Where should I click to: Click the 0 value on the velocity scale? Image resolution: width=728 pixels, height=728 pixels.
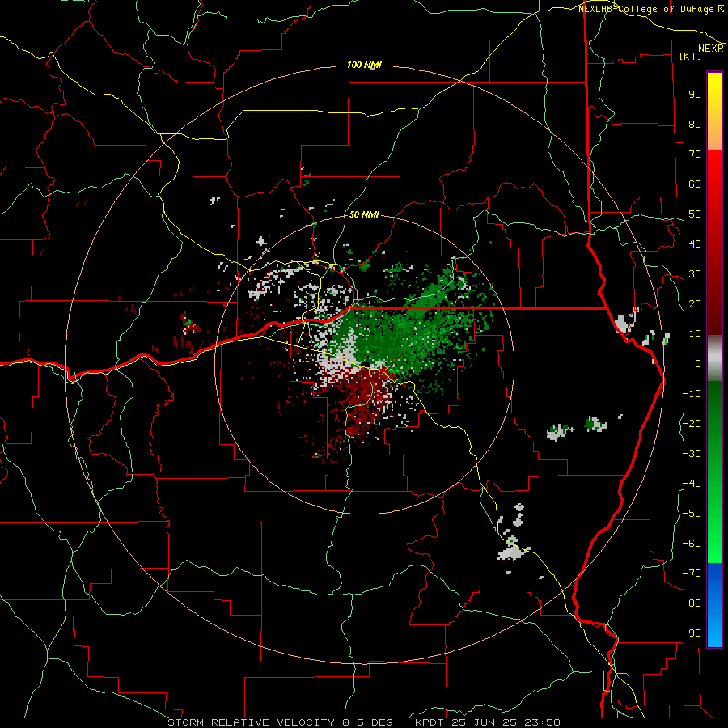[698, 363]
